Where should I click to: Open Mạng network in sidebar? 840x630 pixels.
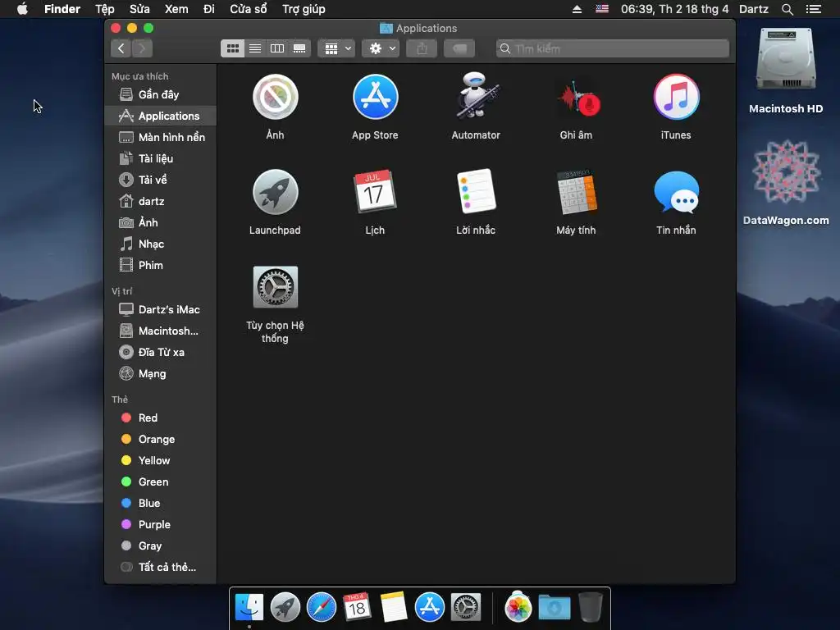tap(161, 374)
